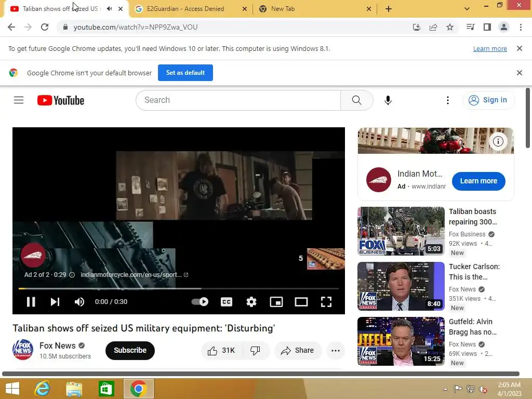
Task: Open Gutfeld: Alvin Bragg video thumbnail
Action: [x=401, y=341]
